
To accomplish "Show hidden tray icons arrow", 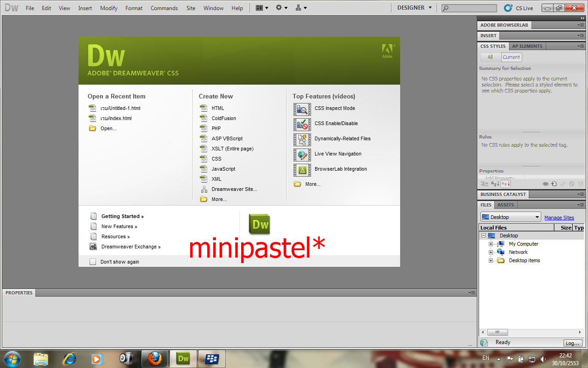I will click(499, 359).
